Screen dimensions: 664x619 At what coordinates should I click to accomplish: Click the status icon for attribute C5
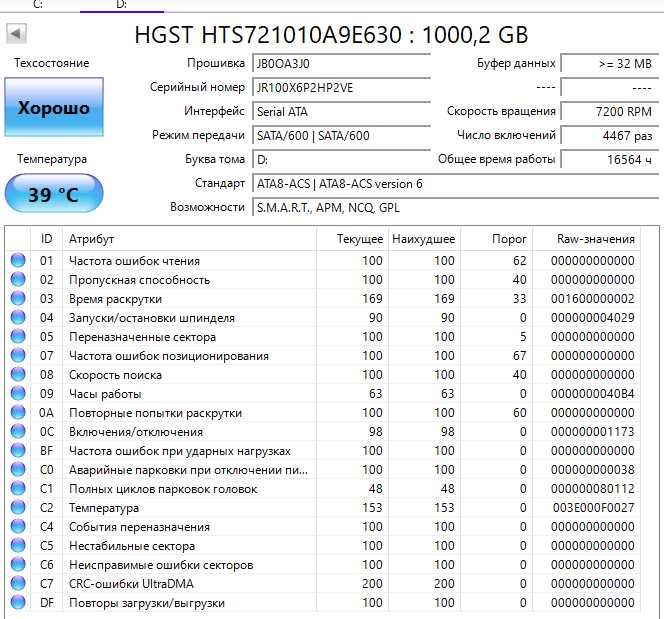18,545
